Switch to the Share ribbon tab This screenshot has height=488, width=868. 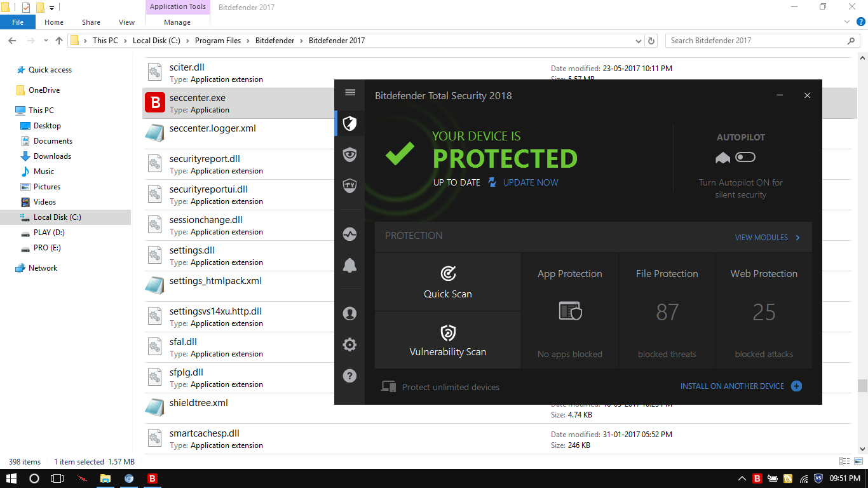pos(91,22)
